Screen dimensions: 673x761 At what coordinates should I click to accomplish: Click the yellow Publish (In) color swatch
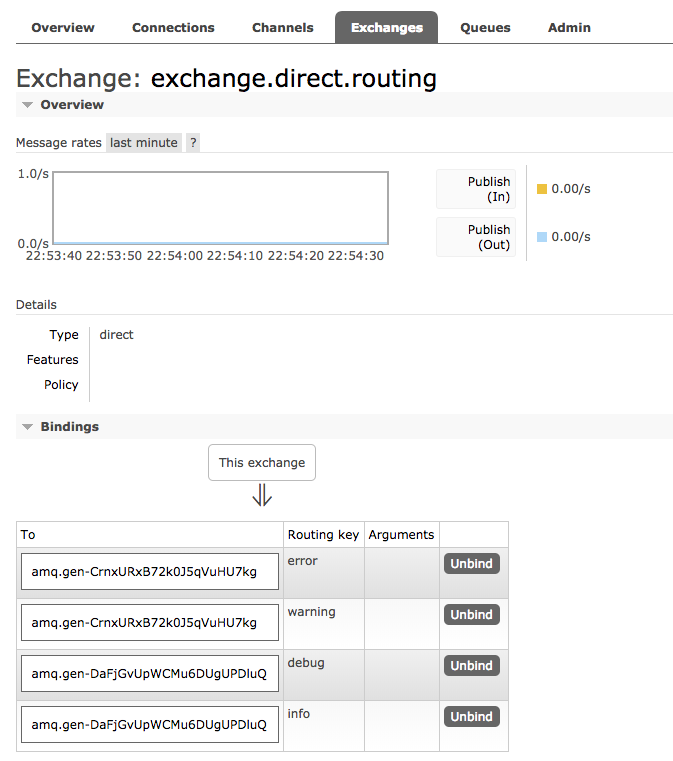point(542,189)
